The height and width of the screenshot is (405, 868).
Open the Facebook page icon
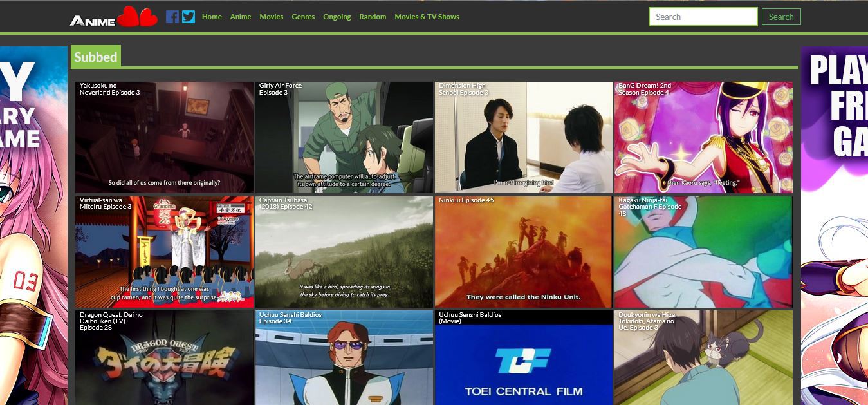coord(172,17)
